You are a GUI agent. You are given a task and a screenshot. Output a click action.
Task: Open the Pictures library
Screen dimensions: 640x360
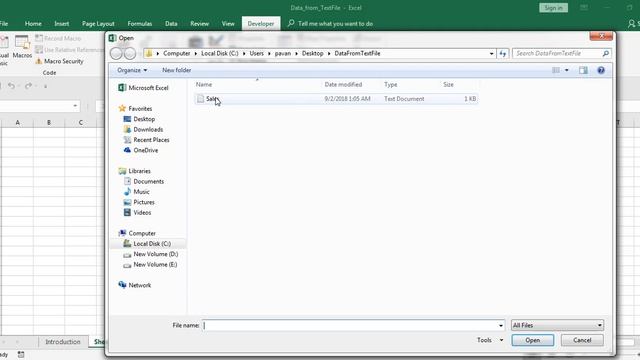139,202
